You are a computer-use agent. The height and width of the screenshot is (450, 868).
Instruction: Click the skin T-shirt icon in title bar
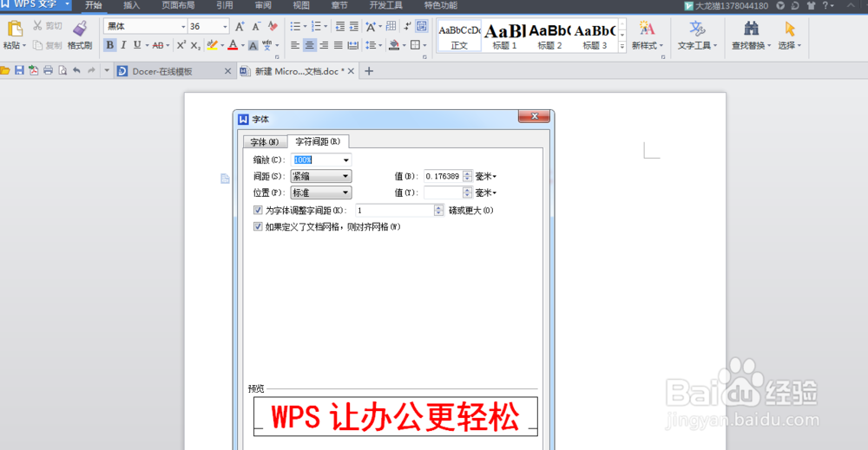click(x=811, y=5)
